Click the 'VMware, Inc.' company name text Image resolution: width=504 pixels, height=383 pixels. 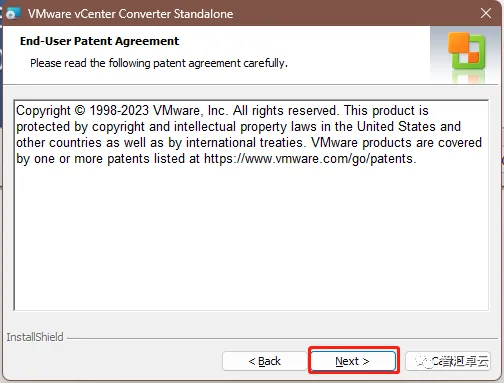tap(190, 110)
